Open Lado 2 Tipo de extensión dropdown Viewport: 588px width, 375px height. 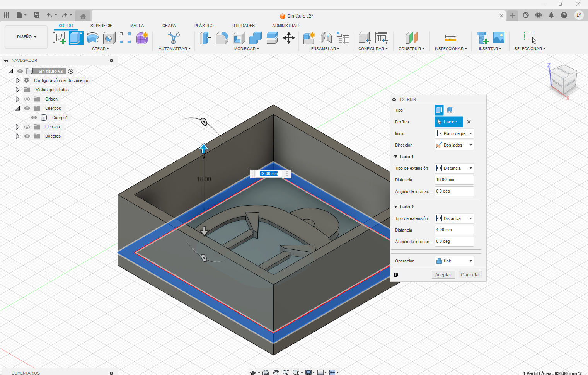[x=454, y=218]
